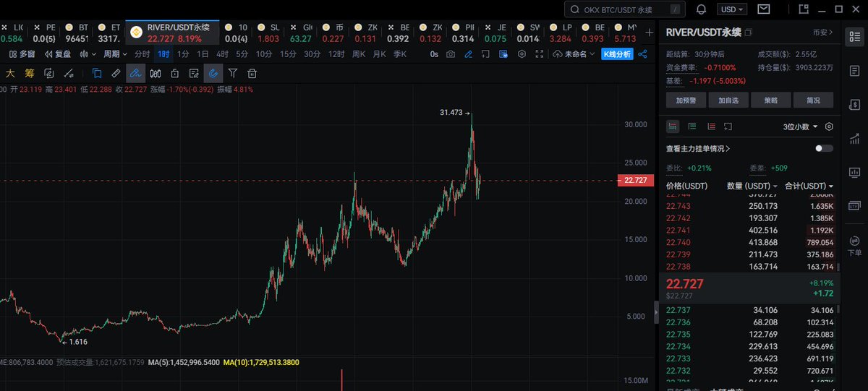Click the blue bookmark drawing icon
The image size is (868, 391).
coord(96,73)
